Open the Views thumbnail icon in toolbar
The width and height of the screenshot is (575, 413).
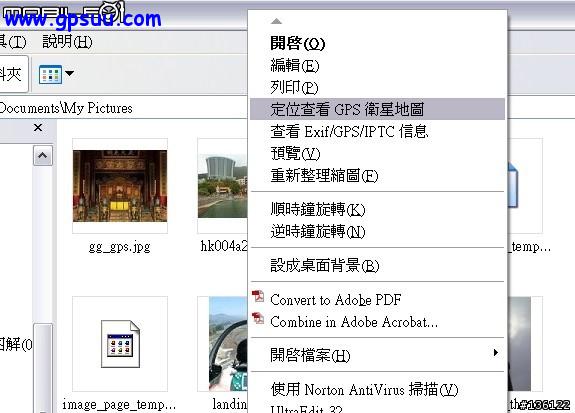(x=50, y=74)
